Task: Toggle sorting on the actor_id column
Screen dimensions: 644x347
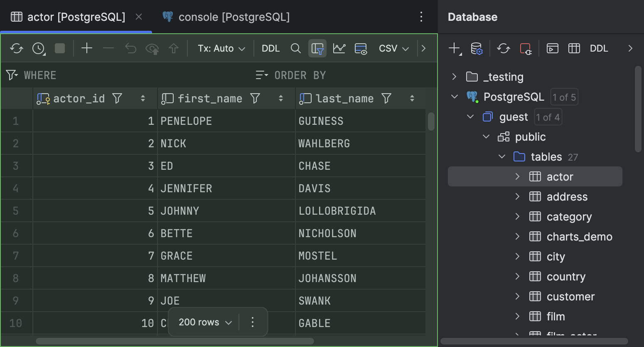Action: [143, 98]
